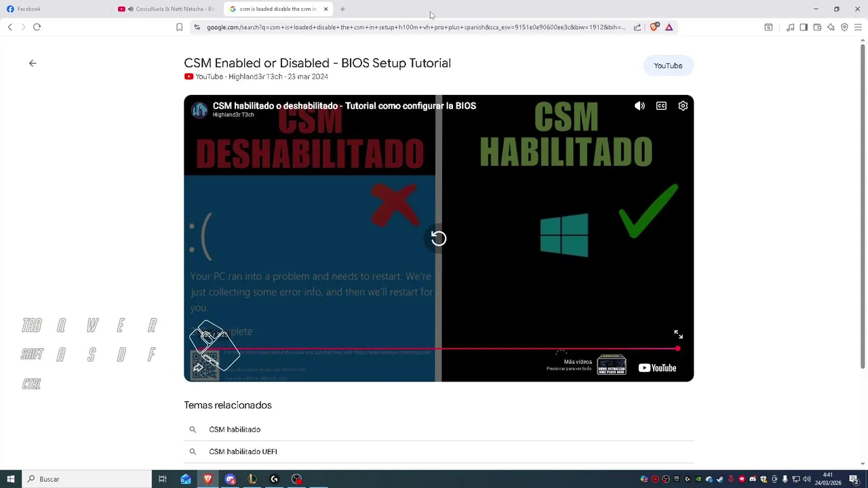Click the network tray icon
The width and height of the screenshot is (868, 488).
[796, 479]
